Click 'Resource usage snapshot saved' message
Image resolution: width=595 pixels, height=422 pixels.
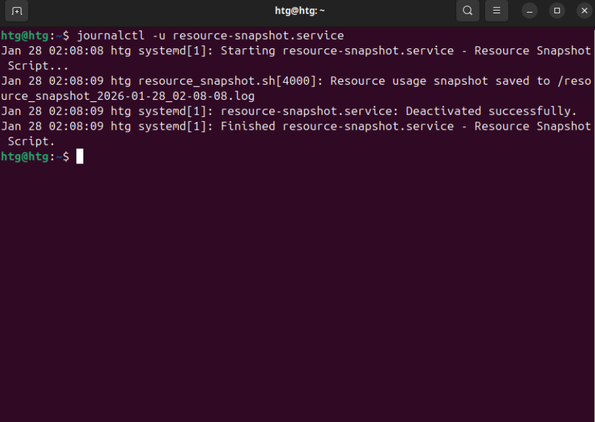[430, 81]
